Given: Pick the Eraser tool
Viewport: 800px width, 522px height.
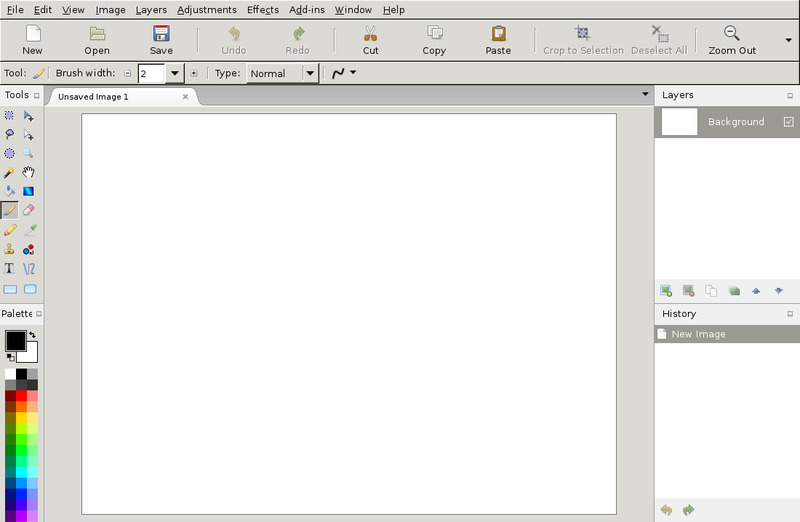Looking at the screenshot, I should pyautogui.click(x=29, y=210).
